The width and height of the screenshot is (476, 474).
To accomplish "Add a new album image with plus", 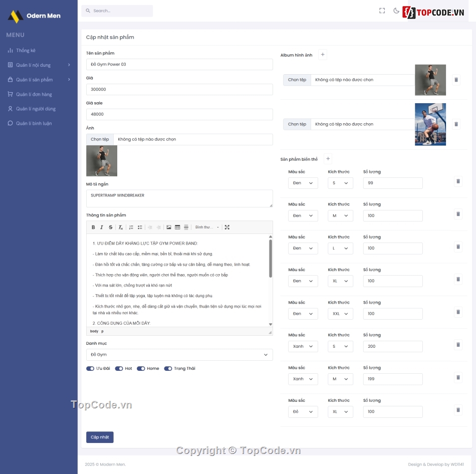I will pyautogui.click(x=323, y=55).
